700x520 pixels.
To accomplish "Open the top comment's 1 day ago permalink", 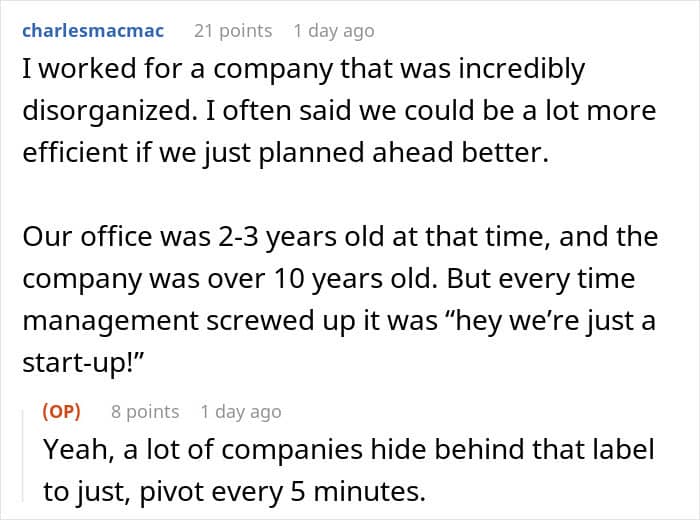I will coord(334,31).
